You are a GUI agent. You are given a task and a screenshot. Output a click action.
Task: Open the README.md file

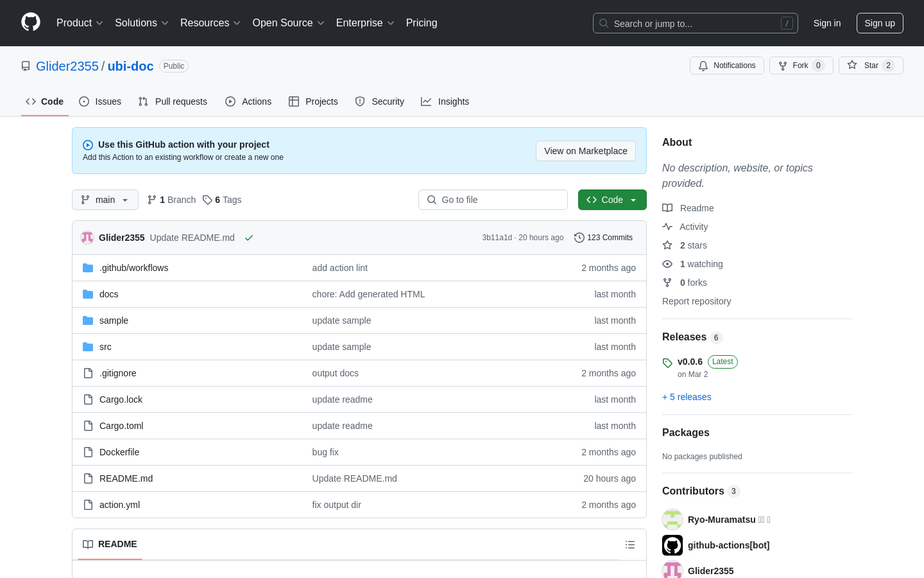coord(126,478)
